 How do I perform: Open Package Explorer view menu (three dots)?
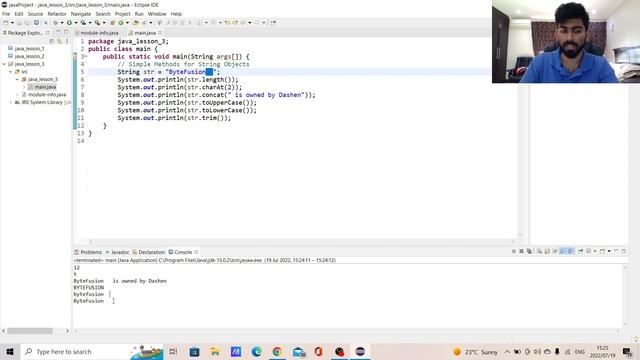(x=67, y=41)
